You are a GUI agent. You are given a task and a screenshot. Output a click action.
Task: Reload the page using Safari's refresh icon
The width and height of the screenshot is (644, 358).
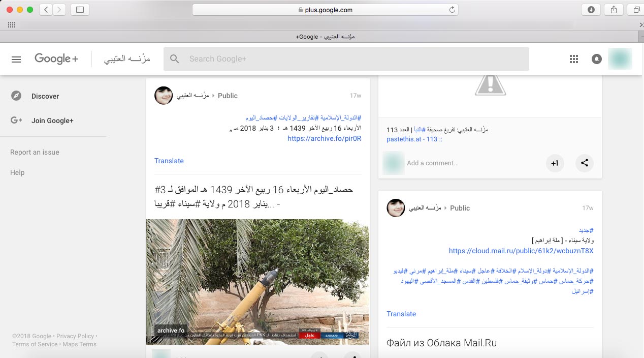(452, 10)
